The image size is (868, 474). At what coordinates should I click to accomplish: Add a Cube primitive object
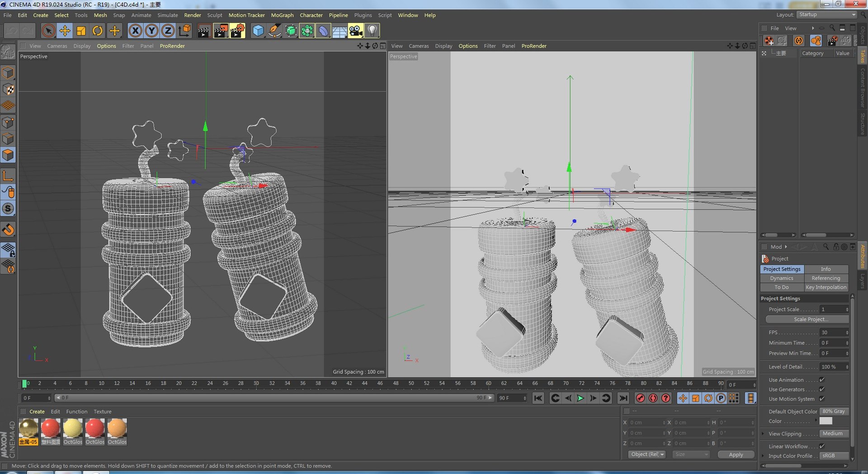[x=258, y=31]
